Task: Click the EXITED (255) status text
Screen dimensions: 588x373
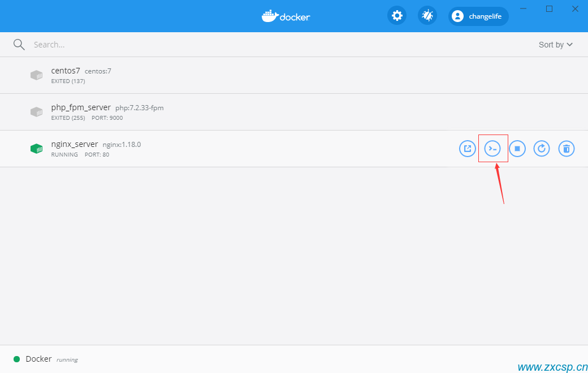Action: (x=68, y=118)
